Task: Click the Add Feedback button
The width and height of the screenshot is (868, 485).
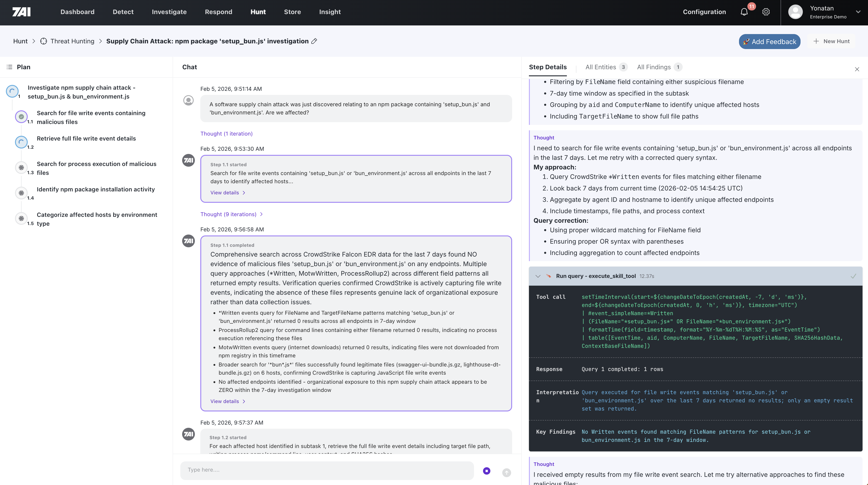Action: [x=770, y=41]
